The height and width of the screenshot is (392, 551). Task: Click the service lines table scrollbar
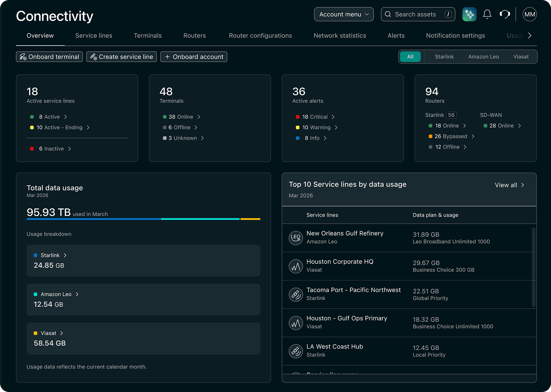point(534,267)
